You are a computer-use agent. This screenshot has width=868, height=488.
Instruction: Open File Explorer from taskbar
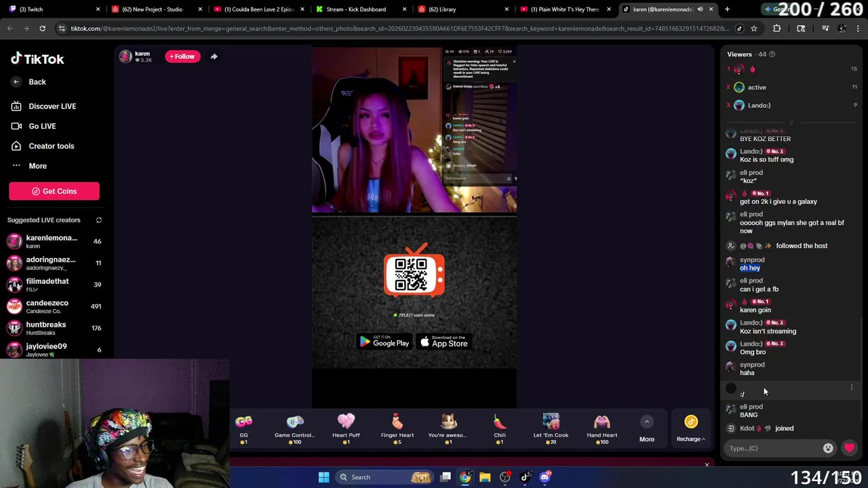click(485, 477)
